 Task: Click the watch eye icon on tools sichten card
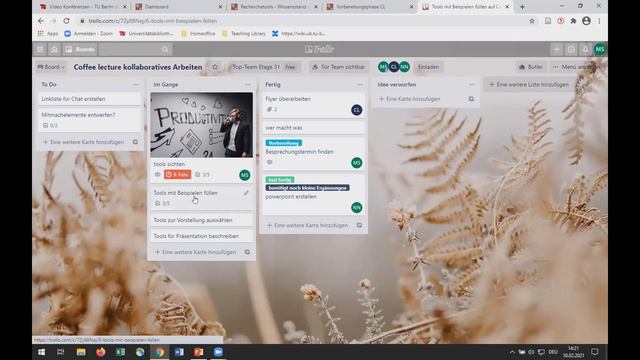coord(158,175)
